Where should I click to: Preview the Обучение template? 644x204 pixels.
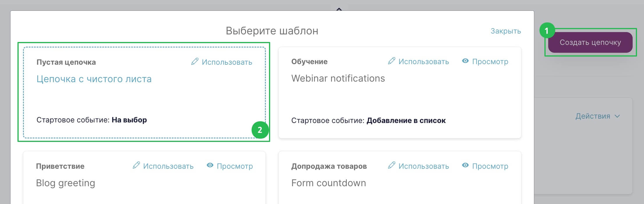490,61
